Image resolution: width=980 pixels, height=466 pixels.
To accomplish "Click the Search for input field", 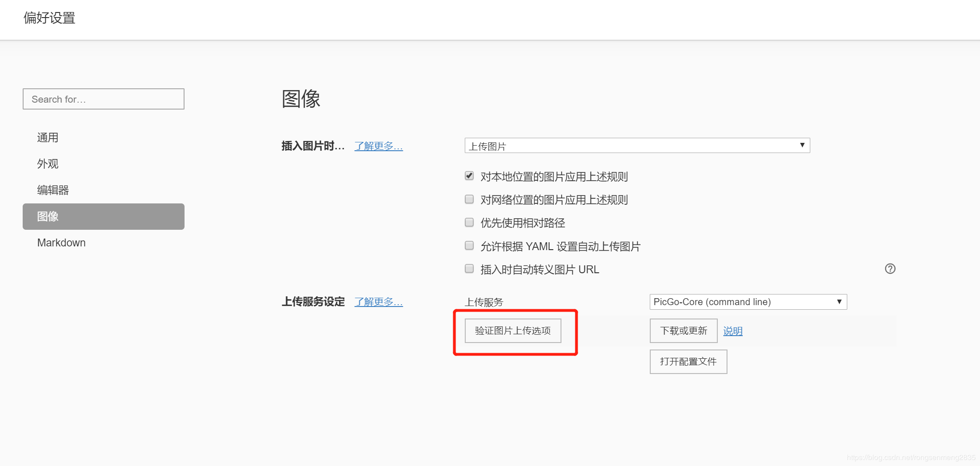I will pos(103,98).
